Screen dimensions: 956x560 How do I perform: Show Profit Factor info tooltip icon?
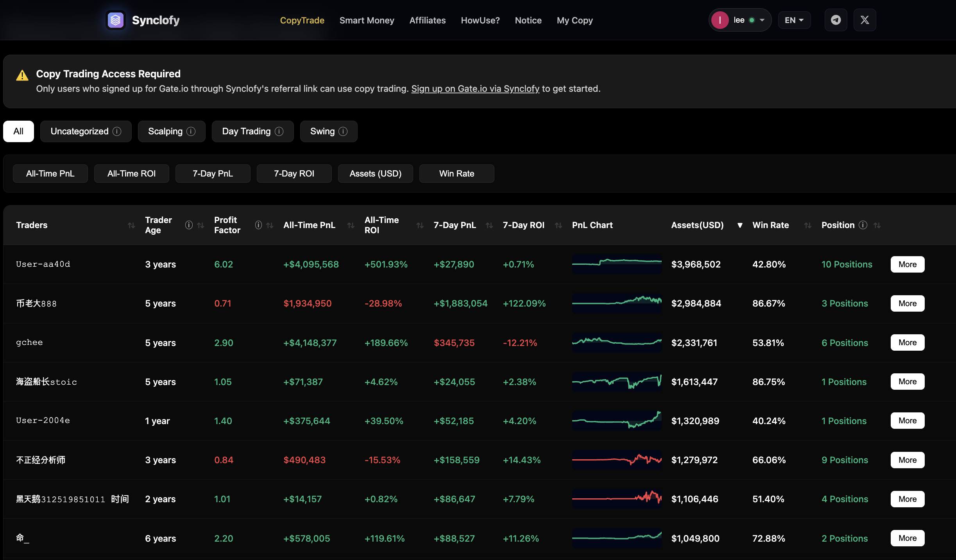pos(258,225)
